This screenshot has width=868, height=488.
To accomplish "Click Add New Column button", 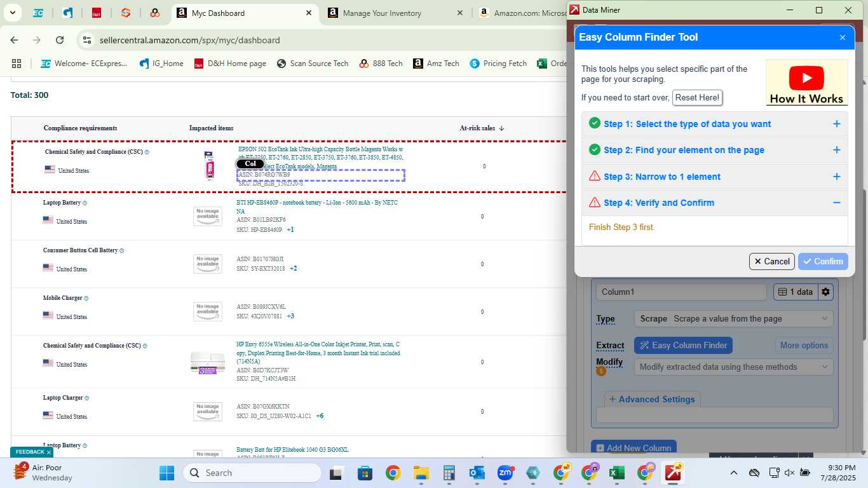I will (x=634, y=447).
